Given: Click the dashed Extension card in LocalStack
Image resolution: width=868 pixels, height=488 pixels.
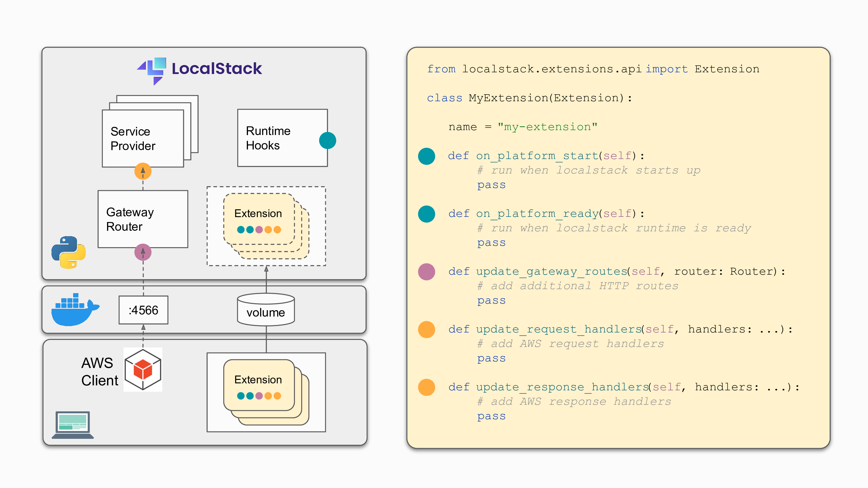Looking at the screenshot, I should [259, 219].
